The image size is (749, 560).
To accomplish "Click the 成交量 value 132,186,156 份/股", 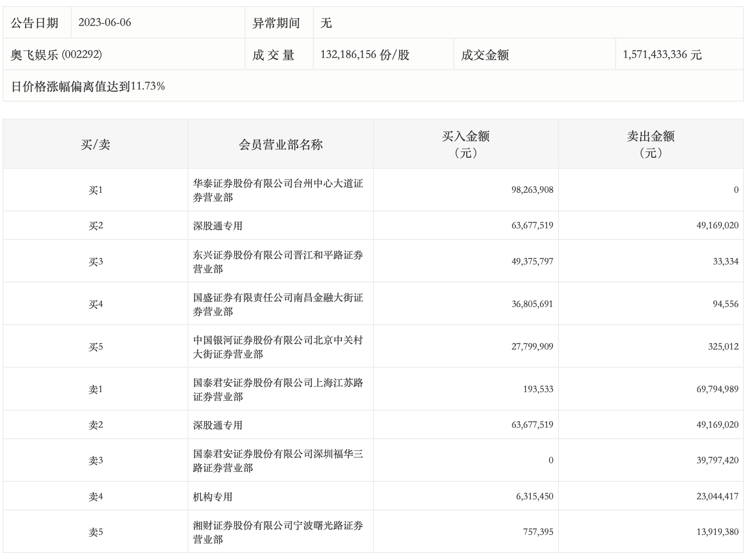I will click(x=364, y=55).
